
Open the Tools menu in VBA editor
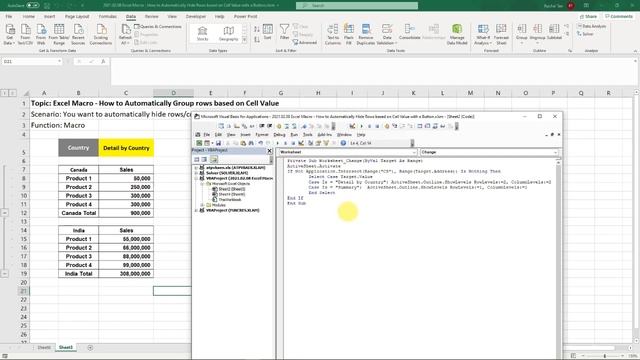coord(308,135)
